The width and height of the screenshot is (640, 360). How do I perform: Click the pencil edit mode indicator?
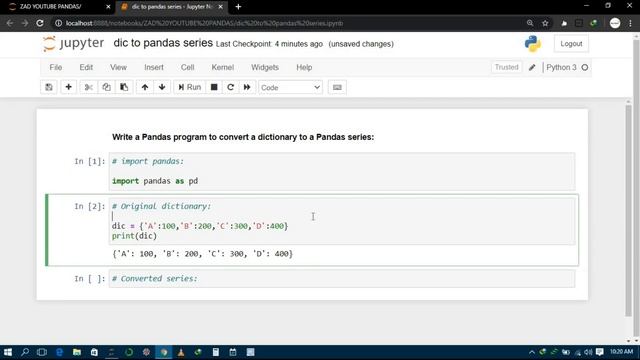[532, 68]
